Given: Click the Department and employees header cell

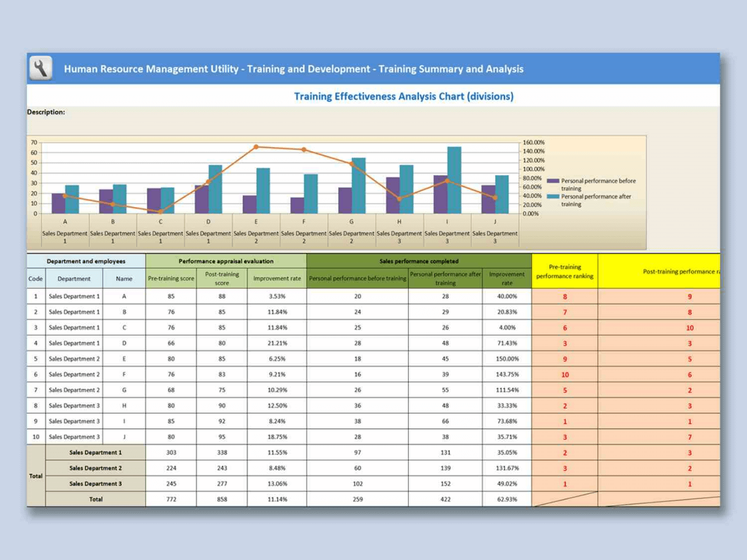Looking at the screenshot, I should click(86, 261).
